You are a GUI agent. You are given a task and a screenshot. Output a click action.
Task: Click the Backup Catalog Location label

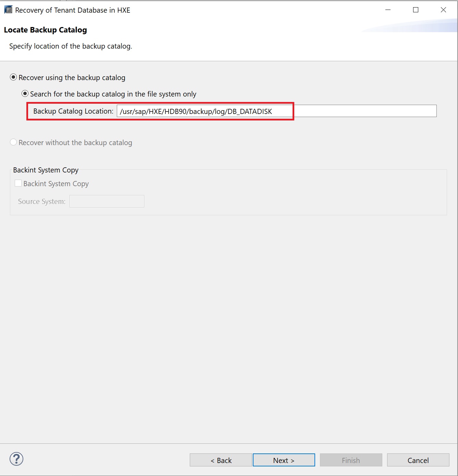[73, 111]
